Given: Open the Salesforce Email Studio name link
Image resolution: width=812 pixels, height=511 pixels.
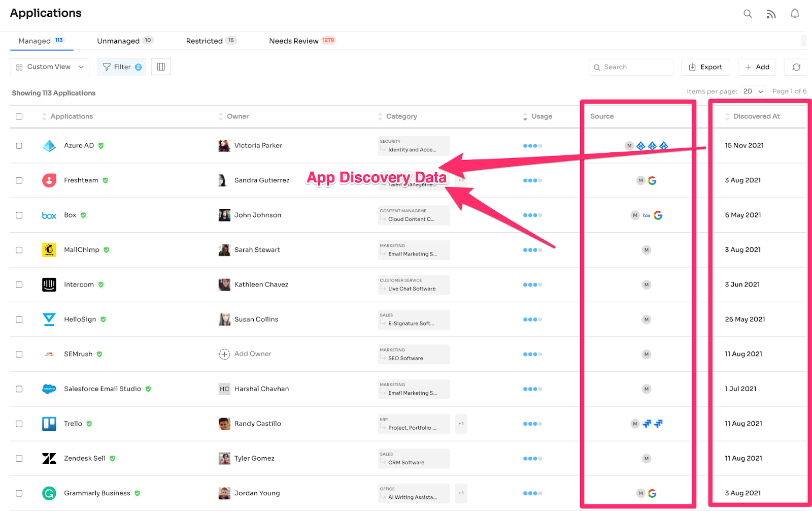Looking at the screenshot, I should click(x=103, y=389).
